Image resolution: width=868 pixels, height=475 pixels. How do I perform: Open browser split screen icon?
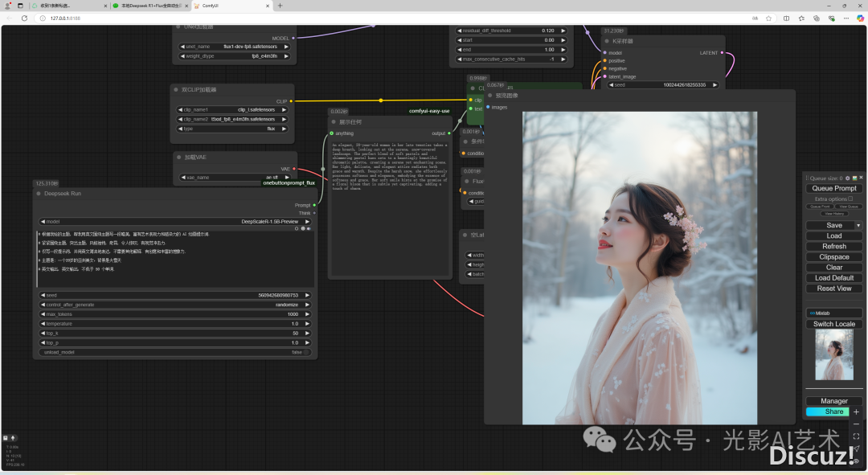click(786, 18)
